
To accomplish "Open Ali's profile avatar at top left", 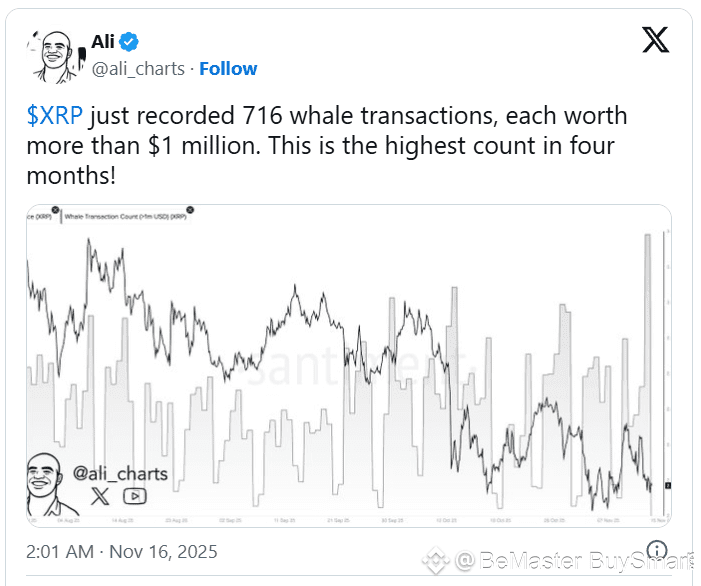I will point(54,55).
